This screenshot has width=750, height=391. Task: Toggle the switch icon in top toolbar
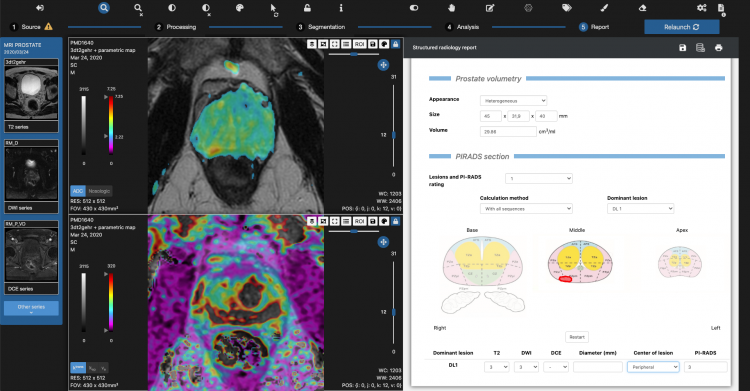(414, 8)
